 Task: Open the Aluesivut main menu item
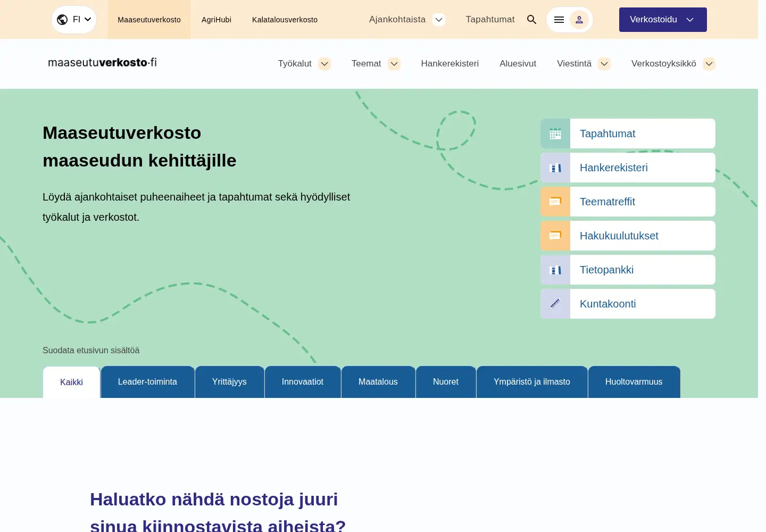click(518, 64)
